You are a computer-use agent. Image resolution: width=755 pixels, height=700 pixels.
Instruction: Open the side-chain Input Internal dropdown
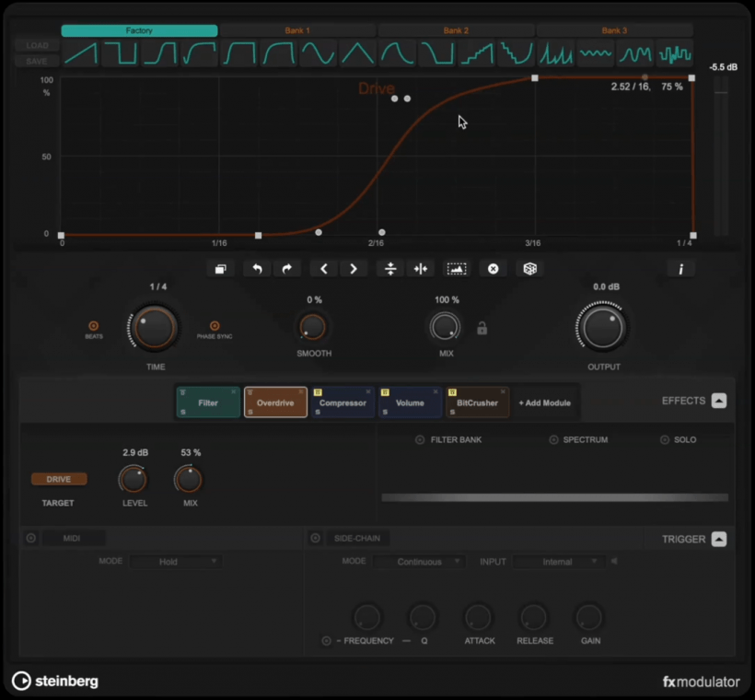coord(557,562)
